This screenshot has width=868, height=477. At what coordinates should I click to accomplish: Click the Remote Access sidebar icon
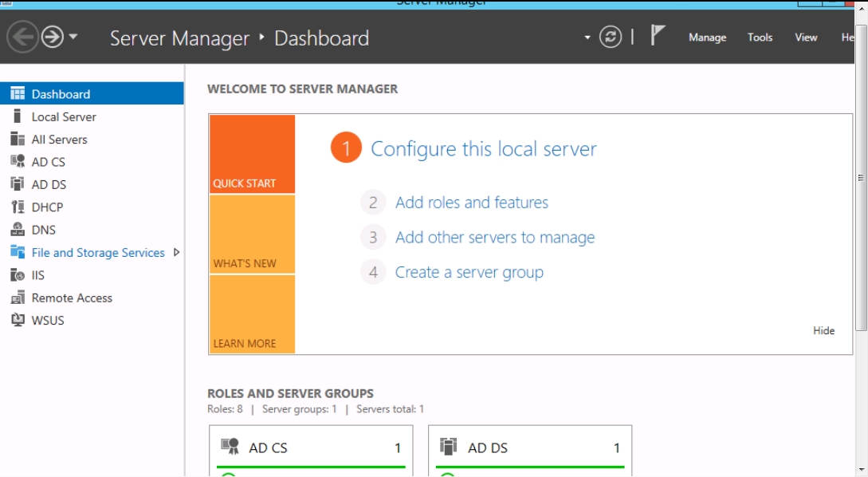click(18, 298)
